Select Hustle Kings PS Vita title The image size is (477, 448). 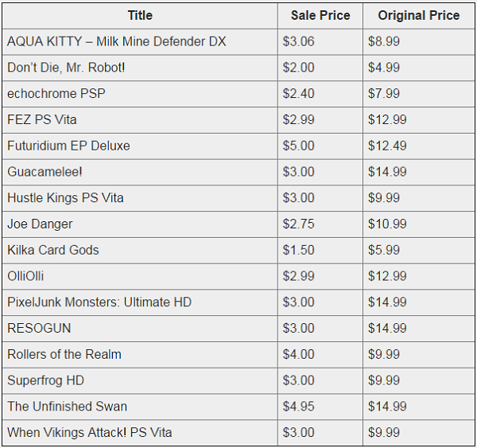point(65,198)
